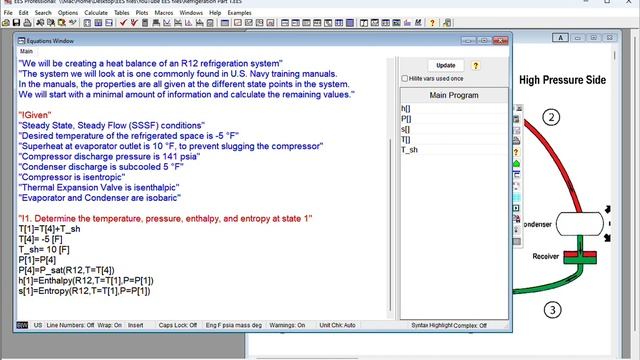Viewport: 640px width, 360px height.
Task: Click the cyan grid icon in Diagram toolbar
Action: click(516, 198)
